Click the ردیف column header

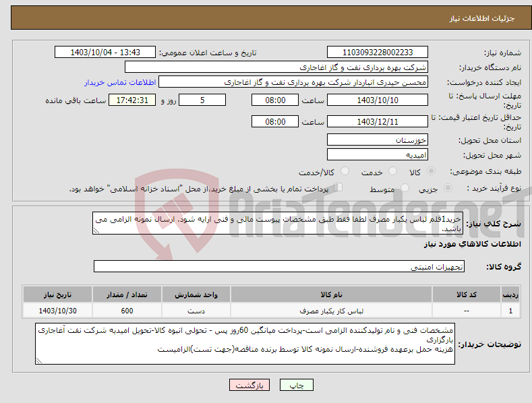pyautogui.click(x=510, y=294)
